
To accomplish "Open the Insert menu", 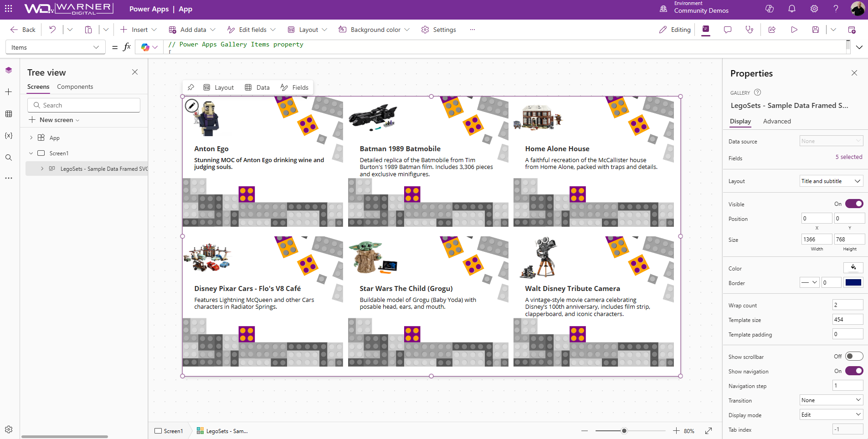I will pyautogui.click(x=139, y=30).
